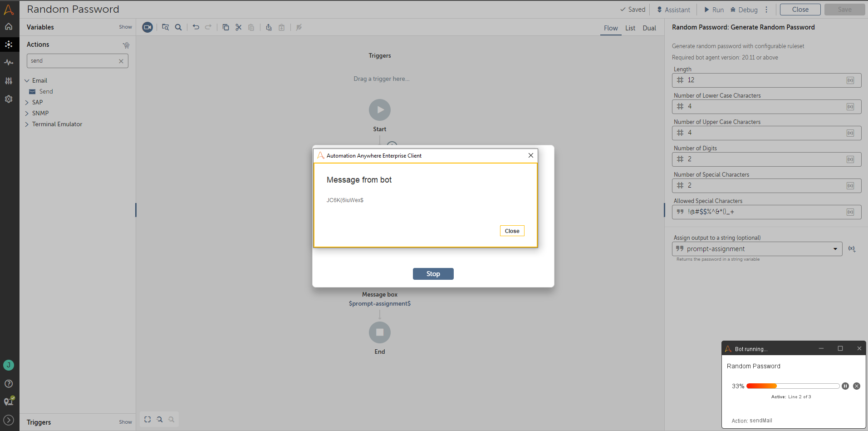The width and height of the screenshot is (868, 431).
Task: Click the magnifier search toolbar icon
Action: click(x=178, y=27)
